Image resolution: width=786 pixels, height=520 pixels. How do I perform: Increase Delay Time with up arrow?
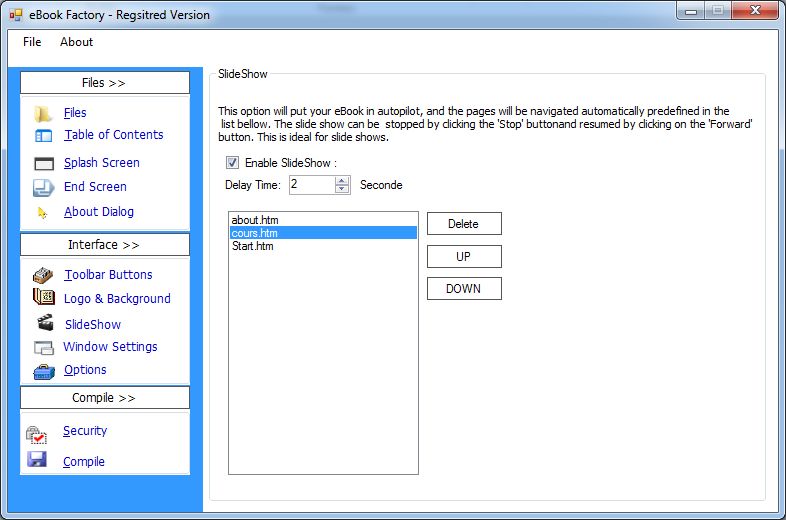(342, 181)
